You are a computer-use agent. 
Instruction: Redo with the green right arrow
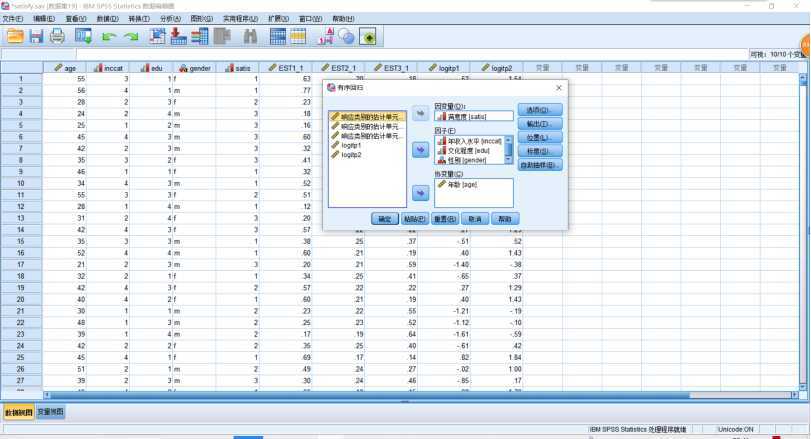[132, 37]
